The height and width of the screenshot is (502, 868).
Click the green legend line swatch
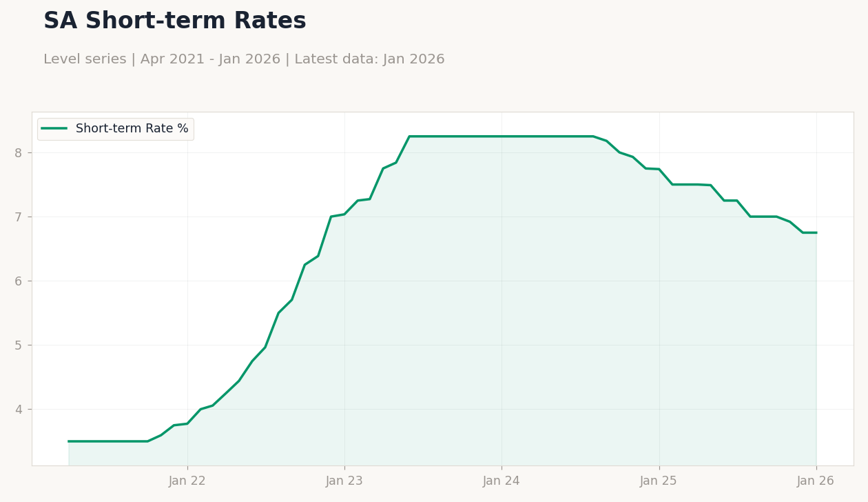click(54, 129)
